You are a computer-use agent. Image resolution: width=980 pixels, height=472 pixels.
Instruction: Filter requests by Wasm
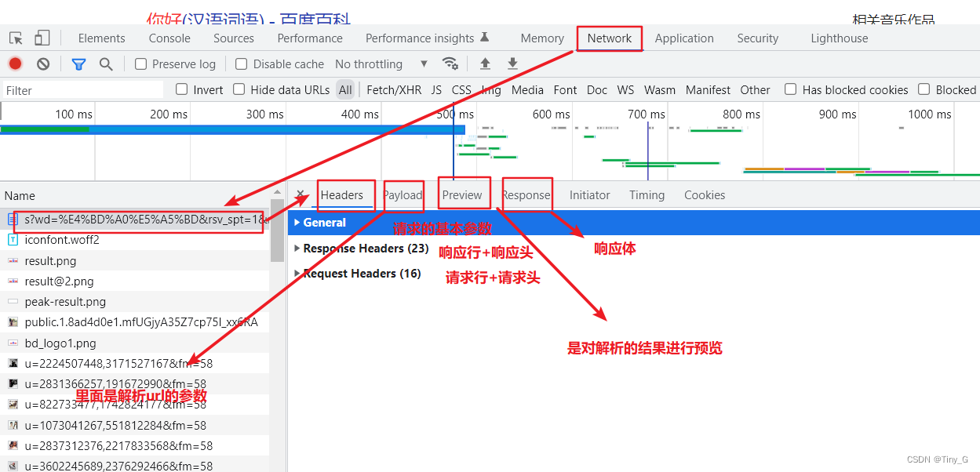pyautogui.click(x=660, y=90)
